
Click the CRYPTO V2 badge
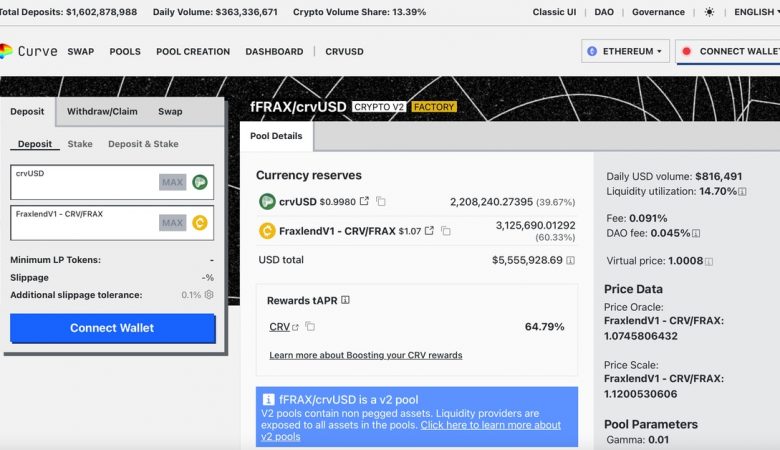tap(379, 107)
